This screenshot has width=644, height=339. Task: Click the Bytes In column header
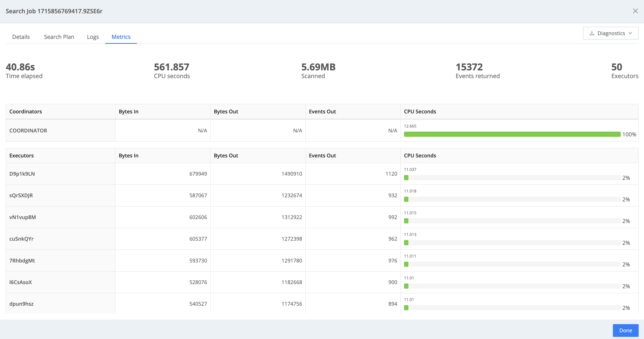pyautogui.click(x=128, y=111)
